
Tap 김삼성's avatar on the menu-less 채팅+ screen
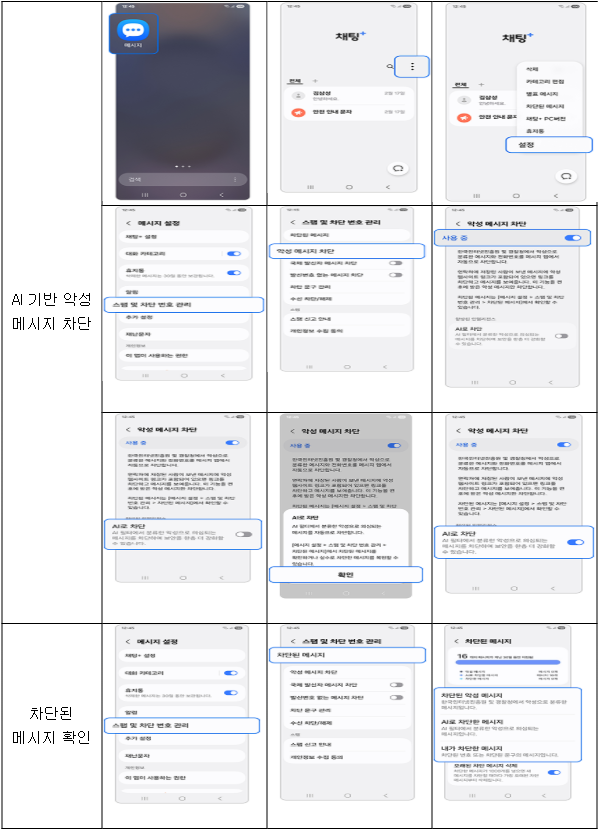[298, 95]
